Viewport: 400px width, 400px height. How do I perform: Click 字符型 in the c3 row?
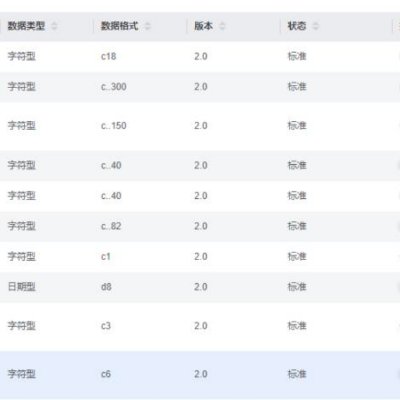(x=22, y=326)
